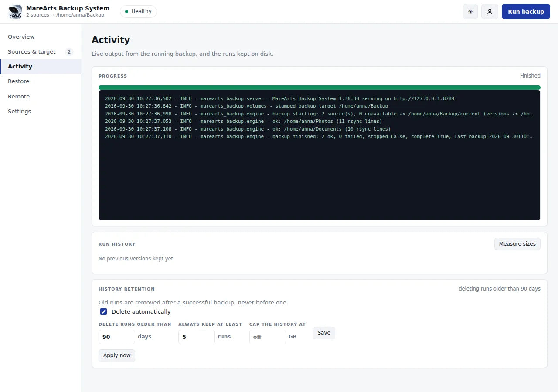The width and height of the screenshot is (558, 392).
Task: Click the 'backup finished' log line
Action: (x=319, y=137)
